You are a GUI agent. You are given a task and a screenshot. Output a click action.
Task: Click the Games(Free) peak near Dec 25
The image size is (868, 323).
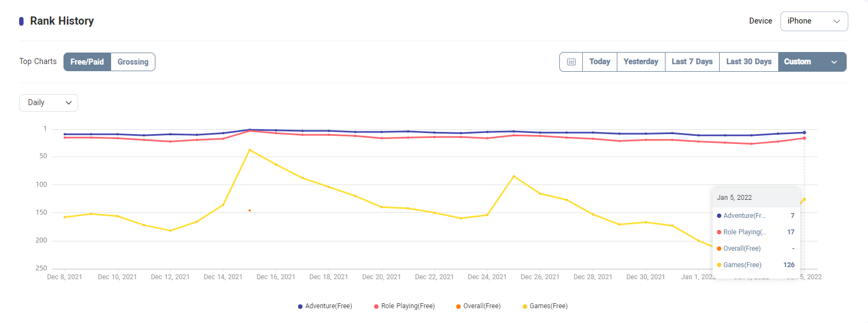[513, 176]
